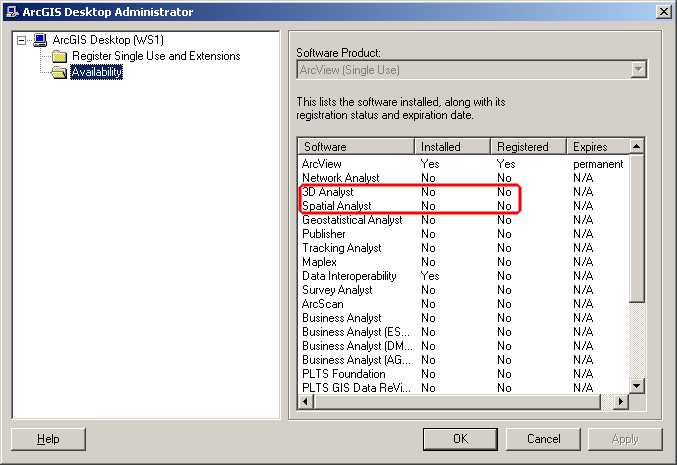Screen dimensions: 677x465
Task: Click the horizontal scrollbar left arrow
Action: pos(306,402)
